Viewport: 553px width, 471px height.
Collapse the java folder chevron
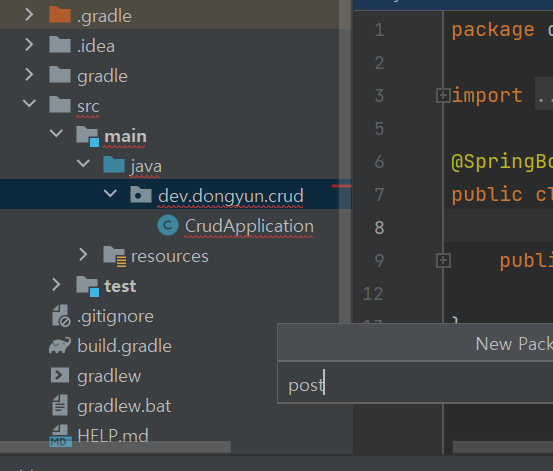84,163
